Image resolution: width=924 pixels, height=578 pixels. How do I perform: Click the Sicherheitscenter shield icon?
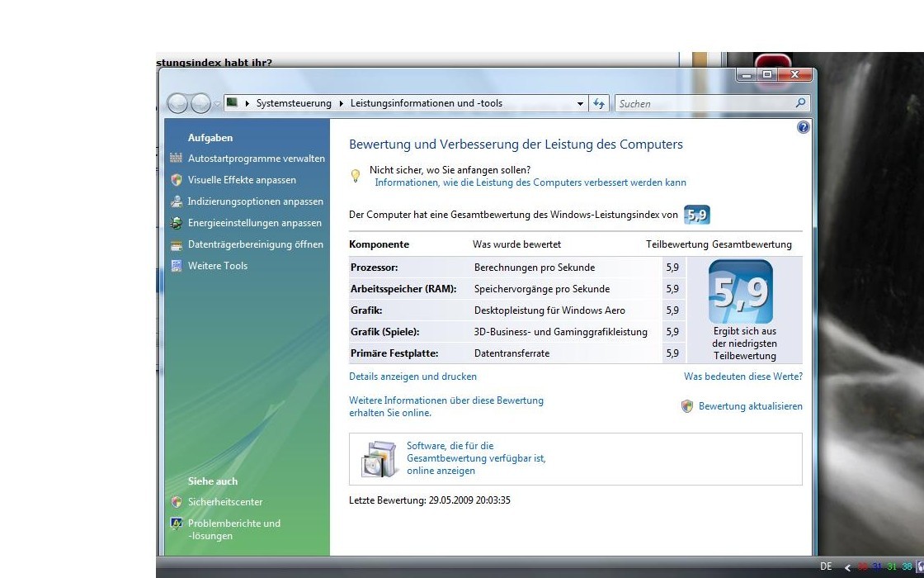(177, 502)
